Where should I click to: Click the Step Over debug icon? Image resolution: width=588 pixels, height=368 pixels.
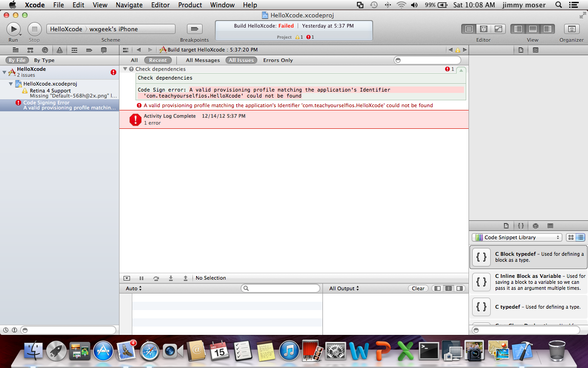click(156, 278)
